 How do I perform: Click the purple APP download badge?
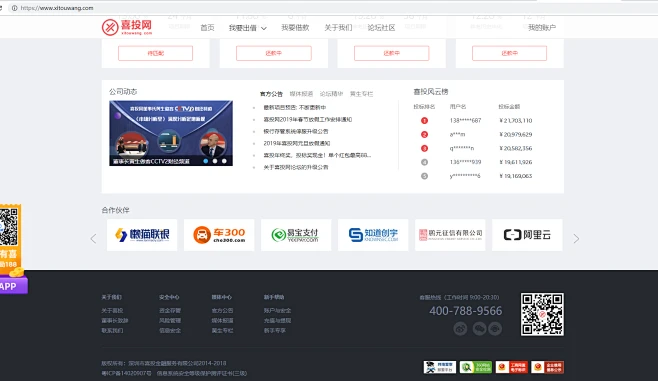13,286
